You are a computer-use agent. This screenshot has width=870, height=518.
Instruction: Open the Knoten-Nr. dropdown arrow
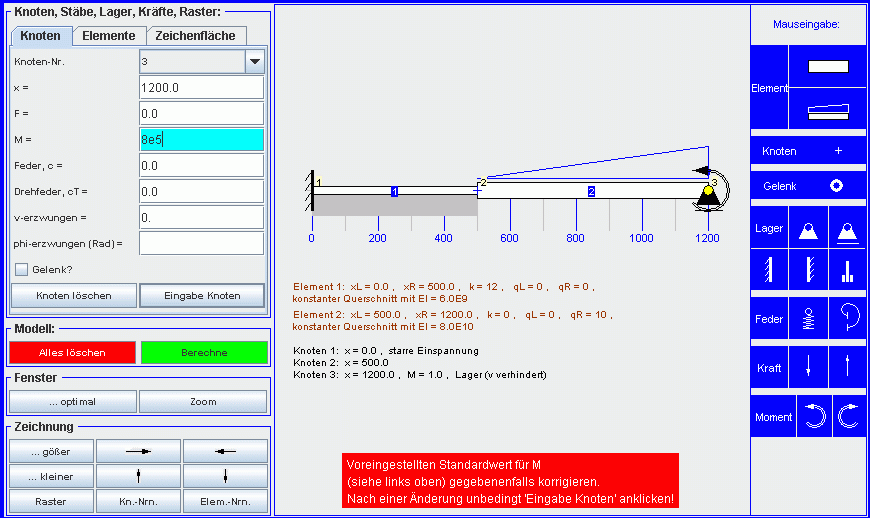point(255,62)
